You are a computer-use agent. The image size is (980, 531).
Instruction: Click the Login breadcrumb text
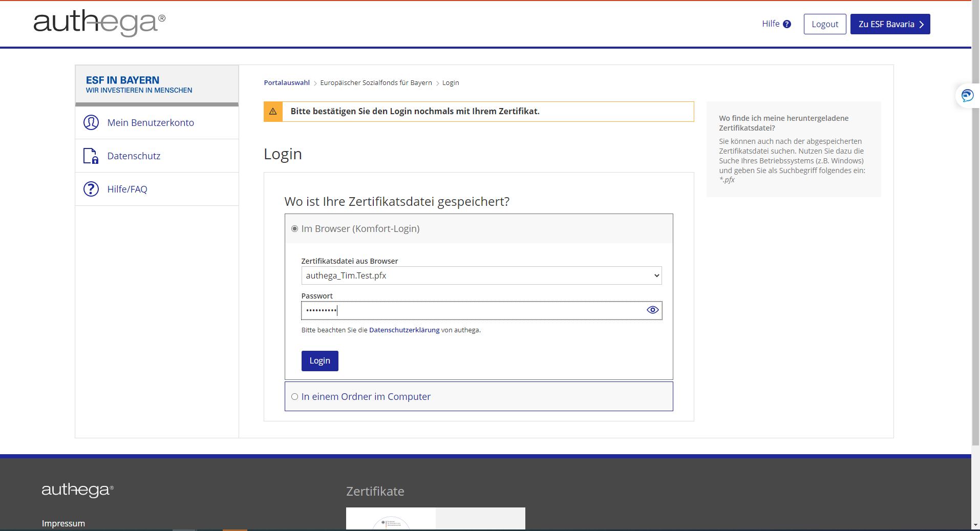tap(451, 83)
